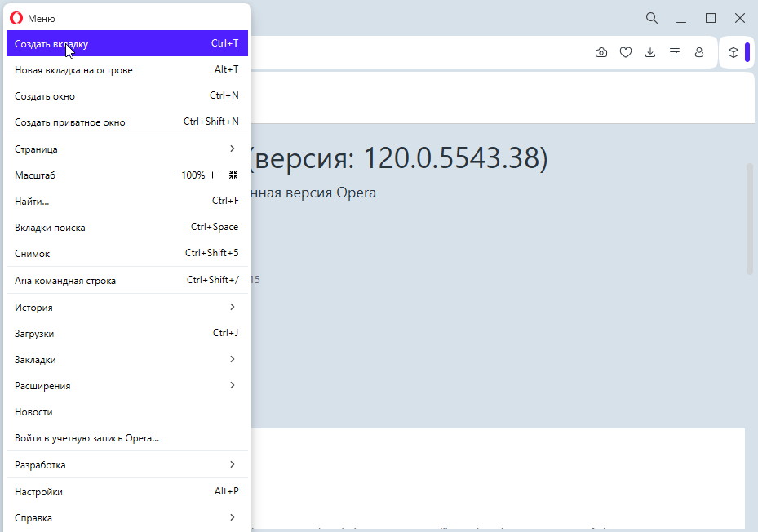Take a snapshot with the camera icon
Image resolution: width=758 pixels, height=532 pixels.
click(601, 52)
